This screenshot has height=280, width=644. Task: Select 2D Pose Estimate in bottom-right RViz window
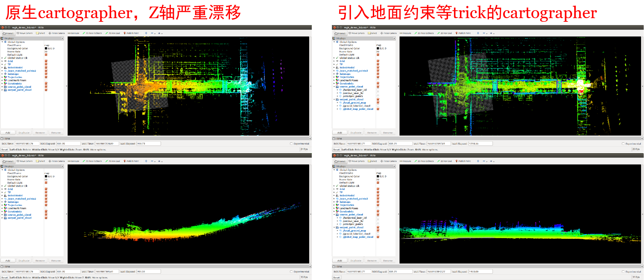[424, 161]
